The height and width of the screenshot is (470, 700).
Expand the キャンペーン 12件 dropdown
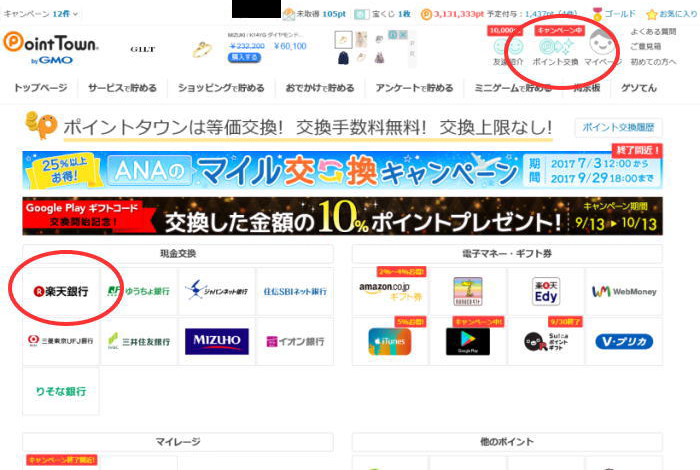(41, 14)
